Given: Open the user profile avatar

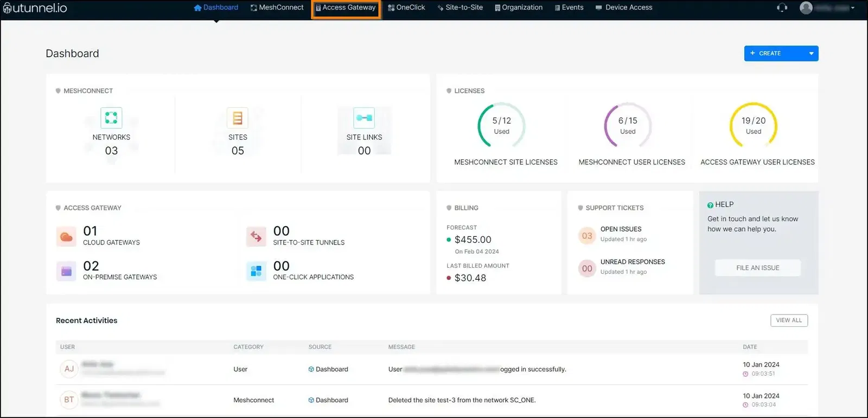Looking at the screenshot, I should point(806,8).
